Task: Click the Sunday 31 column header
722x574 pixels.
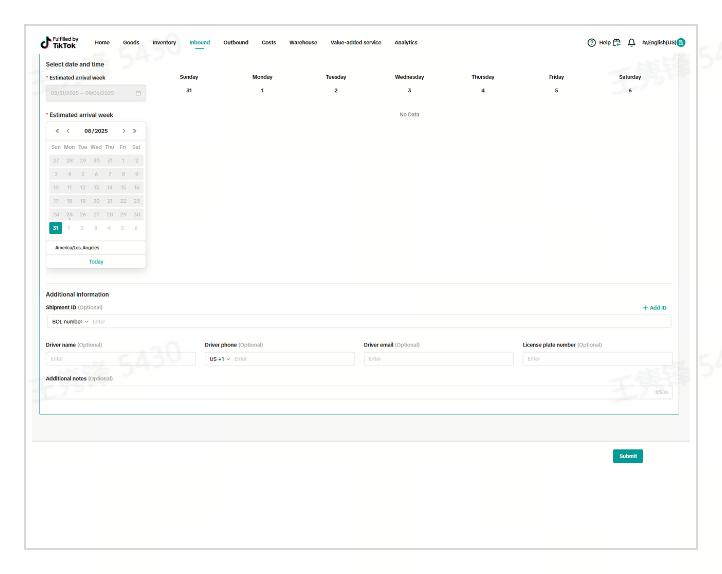Action: click(x=189, y=83)
